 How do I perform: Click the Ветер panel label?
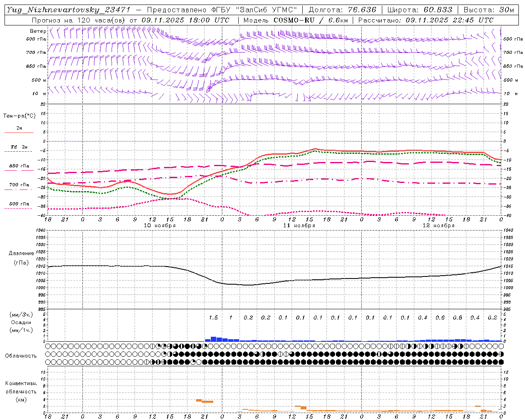pos(38,31)
